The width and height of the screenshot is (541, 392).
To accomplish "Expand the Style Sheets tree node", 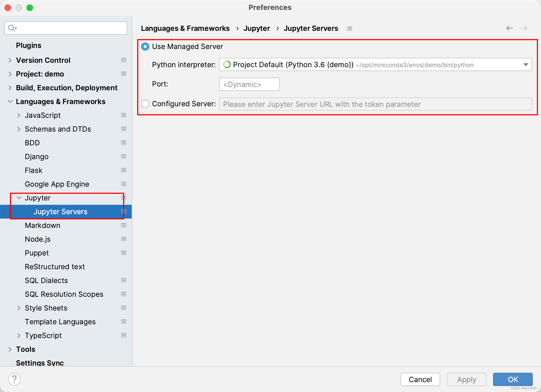I will 19,308.
